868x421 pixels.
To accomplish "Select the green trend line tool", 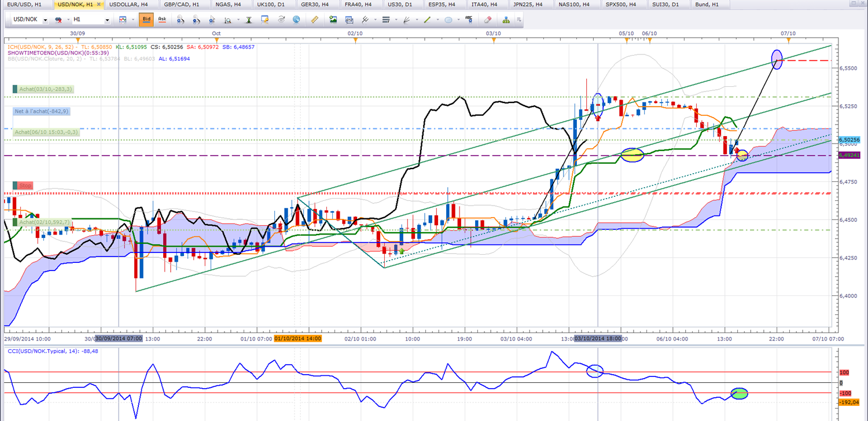I will tap(427, 20).
